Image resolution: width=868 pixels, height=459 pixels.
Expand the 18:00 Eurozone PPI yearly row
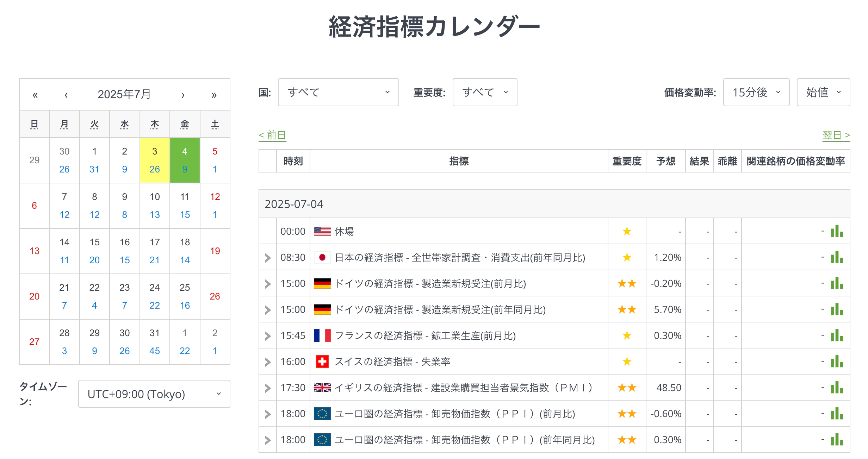pos(267,440)
